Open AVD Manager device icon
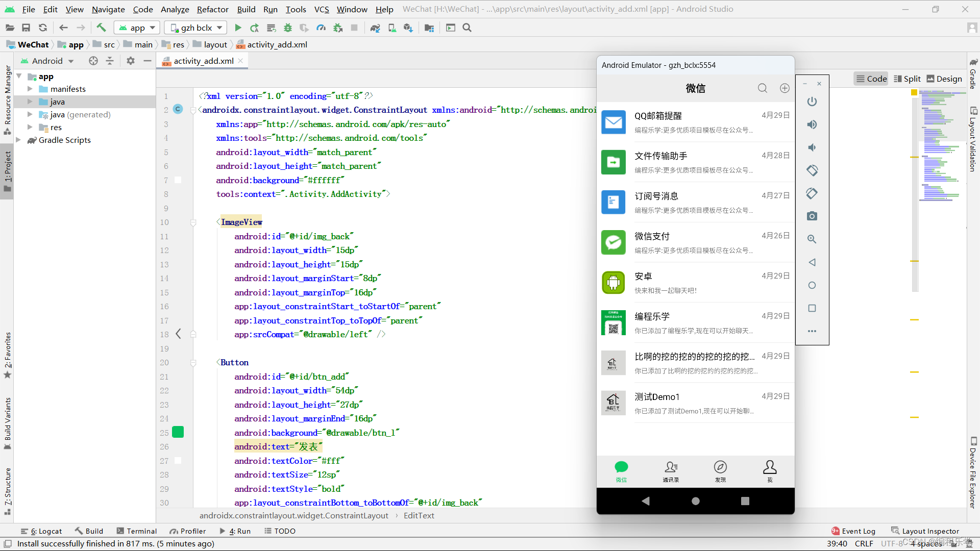Viewport: 980px width, 551px height. tap(392, 28)
